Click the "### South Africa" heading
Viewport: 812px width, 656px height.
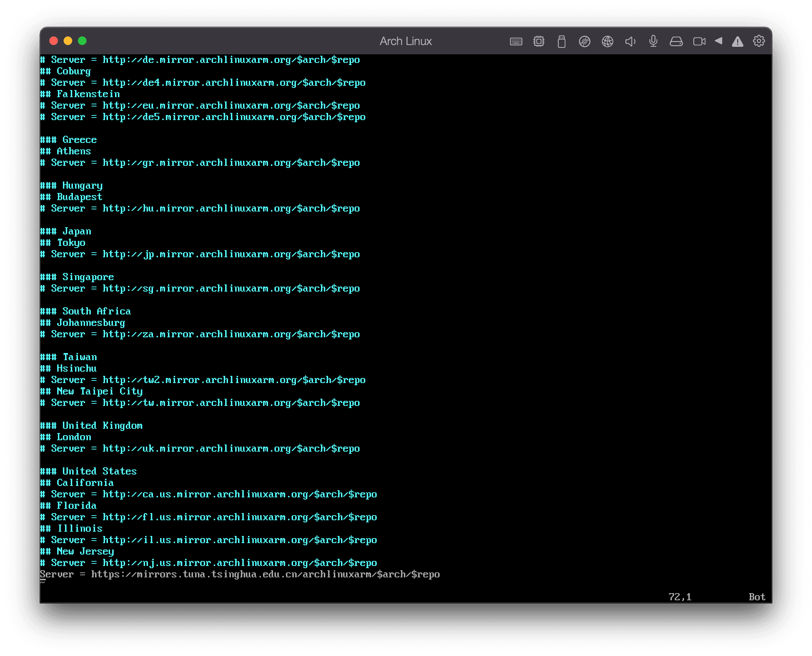(x=85, y=311)
